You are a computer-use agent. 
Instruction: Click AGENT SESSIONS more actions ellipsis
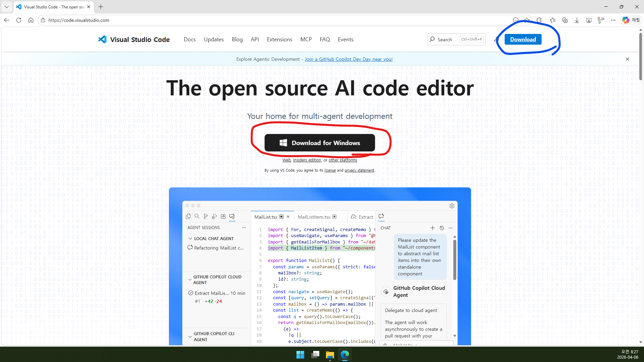click(244, 228)
